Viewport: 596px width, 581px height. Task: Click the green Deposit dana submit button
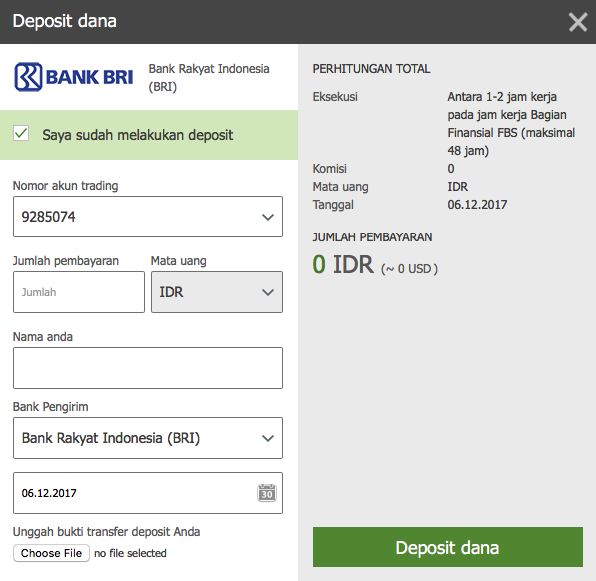pyautogui.click(x=448, y=547)
